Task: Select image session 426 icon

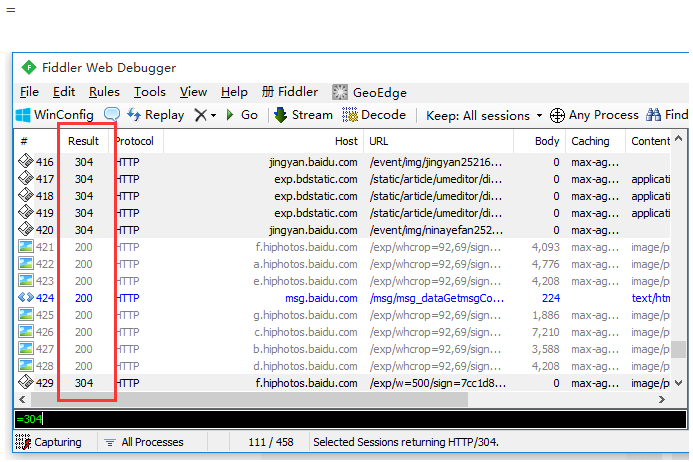Action: 26,332
